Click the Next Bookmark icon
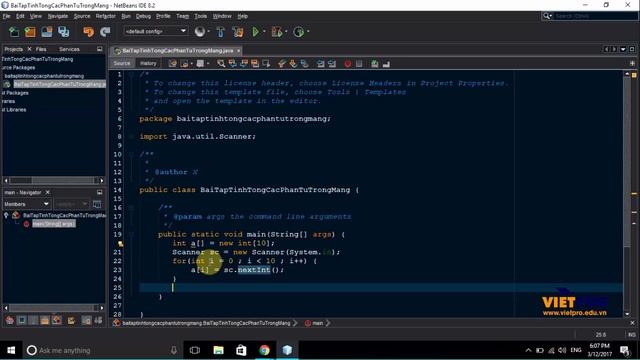640x360 pixels. tap(293, 63)
